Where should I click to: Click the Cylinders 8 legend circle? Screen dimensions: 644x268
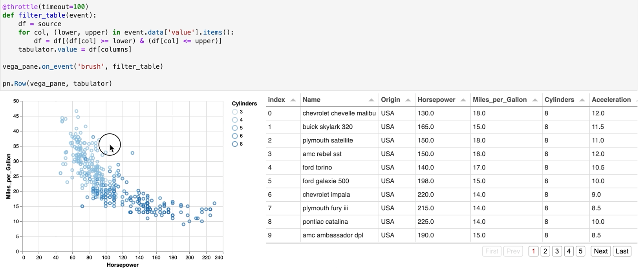pyautogui.click(x=235, y=144)
